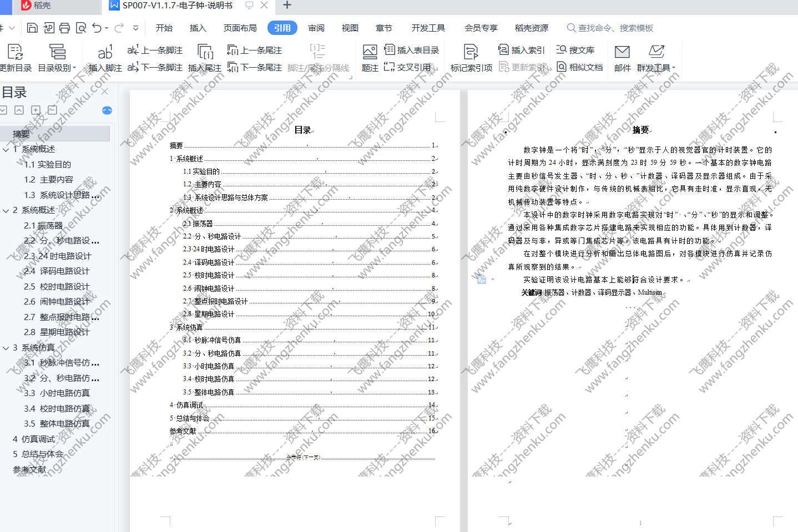The width and height of the screenshot is (798, 532).
Task: Open the 开始 ribbon tab
Action: tap(164, 28)
